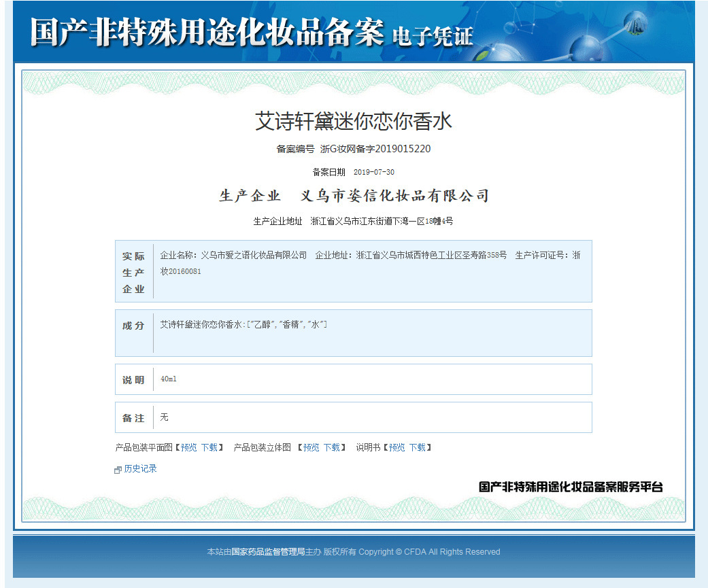Click the record number 浙G妆网备字2019015220
Screen dimensions: 708x588
(375, 149)
